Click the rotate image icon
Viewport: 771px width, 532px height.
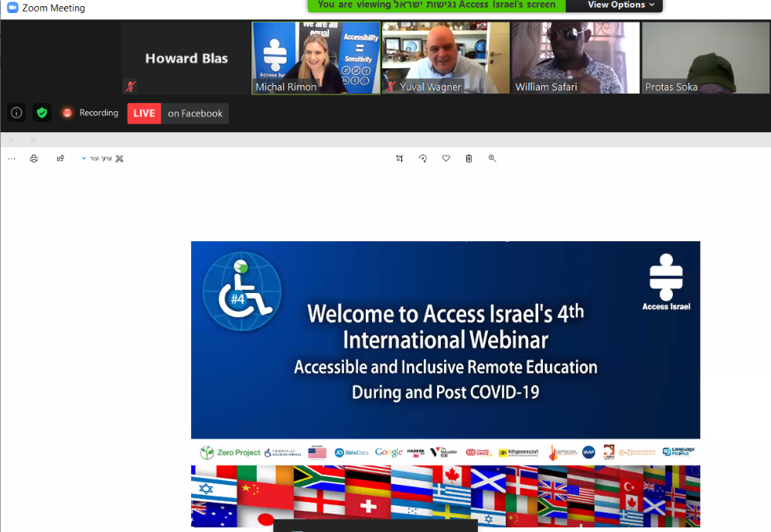pos(423,159)
